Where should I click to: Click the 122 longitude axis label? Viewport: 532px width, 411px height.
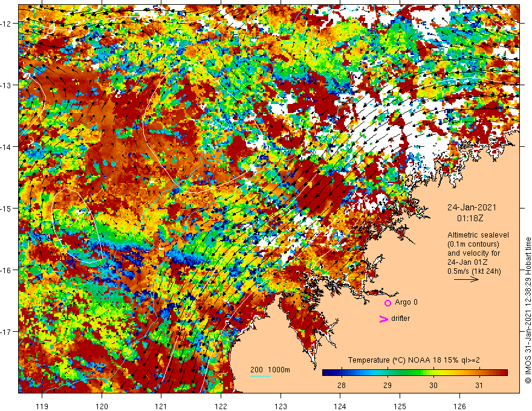221,406
